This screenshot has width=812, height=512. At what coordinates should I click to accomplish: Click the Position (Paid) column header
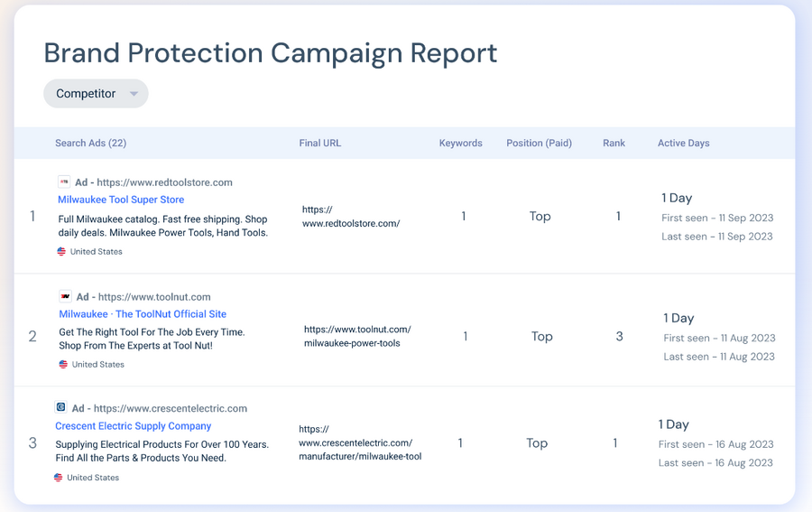[540, 143]
